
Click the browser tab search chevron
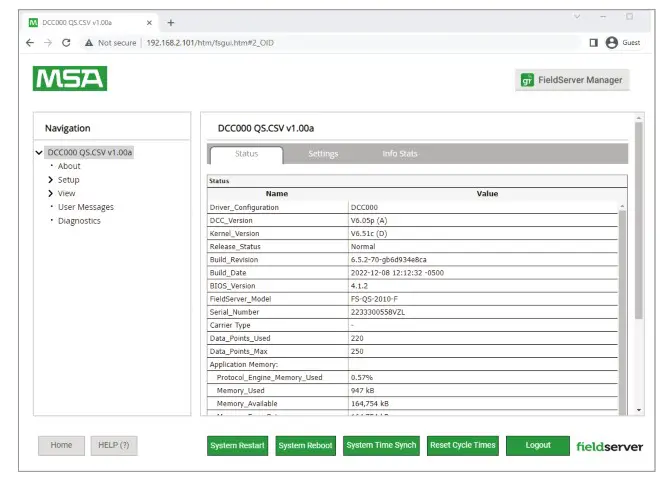[x=577, y=17]
